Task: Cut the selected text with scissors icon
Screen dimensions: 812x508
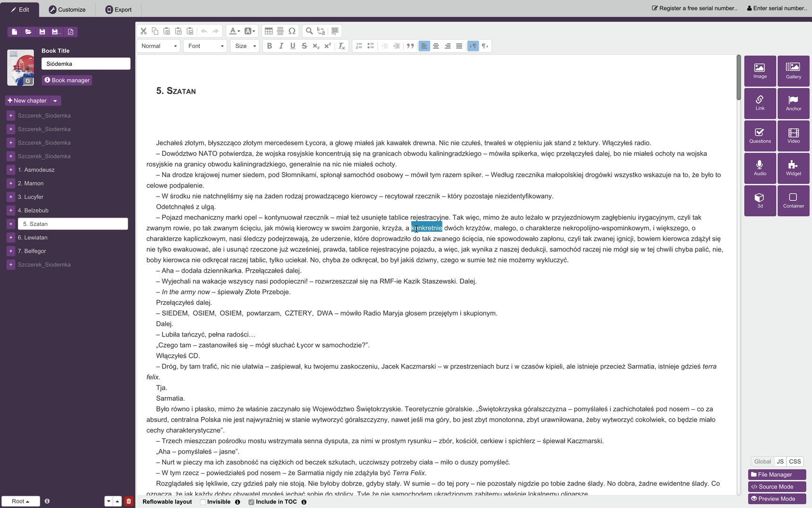Action: [x=144, y=31]
